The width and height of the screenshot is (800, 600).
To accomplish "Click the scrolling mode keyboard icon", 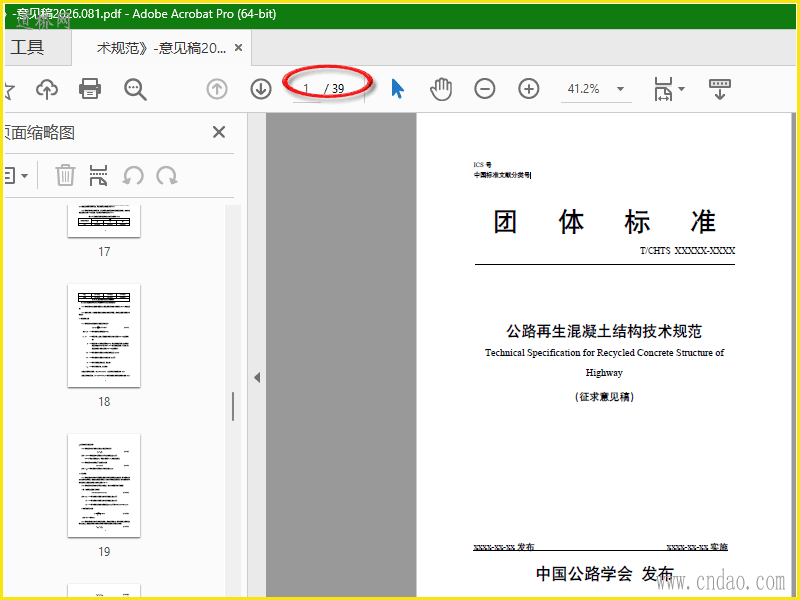I will [x=720, y=89].
